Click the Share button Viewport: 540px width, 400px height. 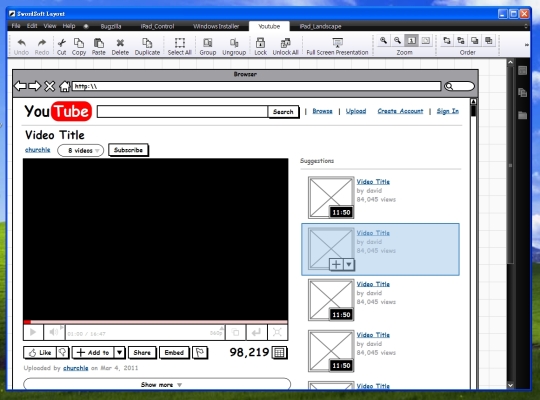[x=142, y=352]
